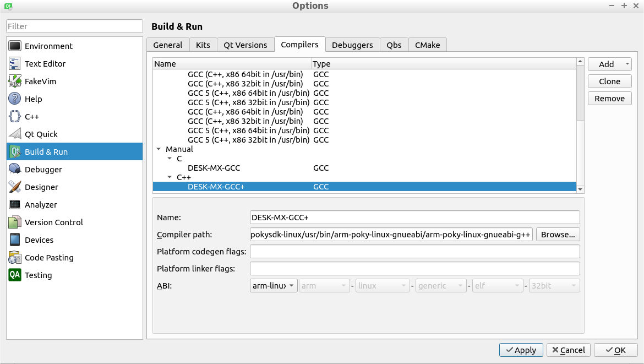Open the Testing QA icon
This screenshot has height=364, width=644.
15,275
